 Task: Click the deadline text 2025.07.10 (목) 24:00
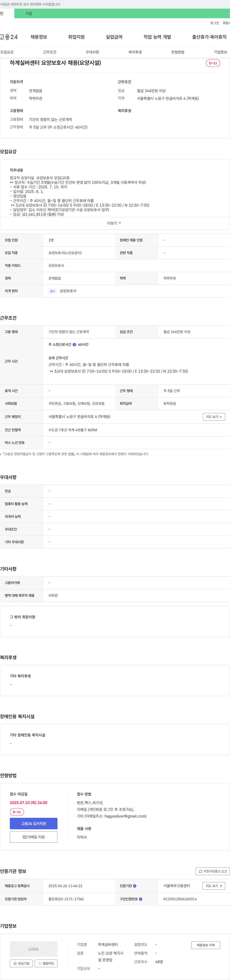click(x=29, y=803)
